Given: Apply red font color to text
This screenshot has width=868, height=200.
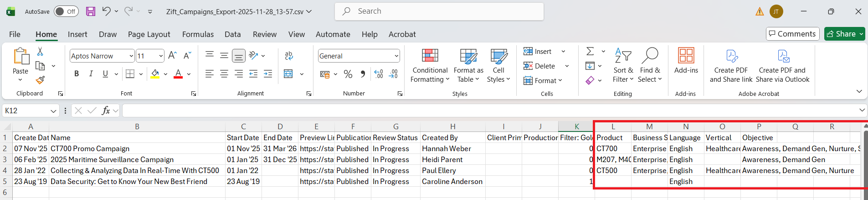Looking at the screenshot, I should click(178, 74).
